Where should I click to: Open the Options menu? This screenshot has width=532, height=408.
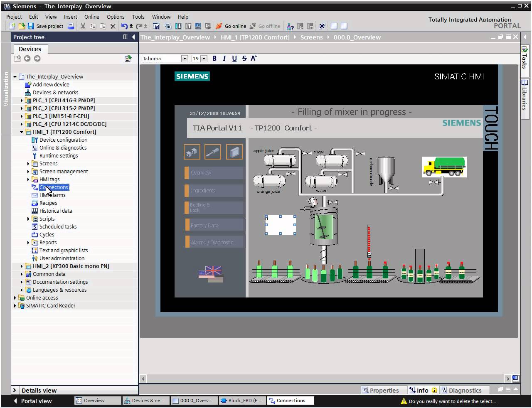(115, 17)
